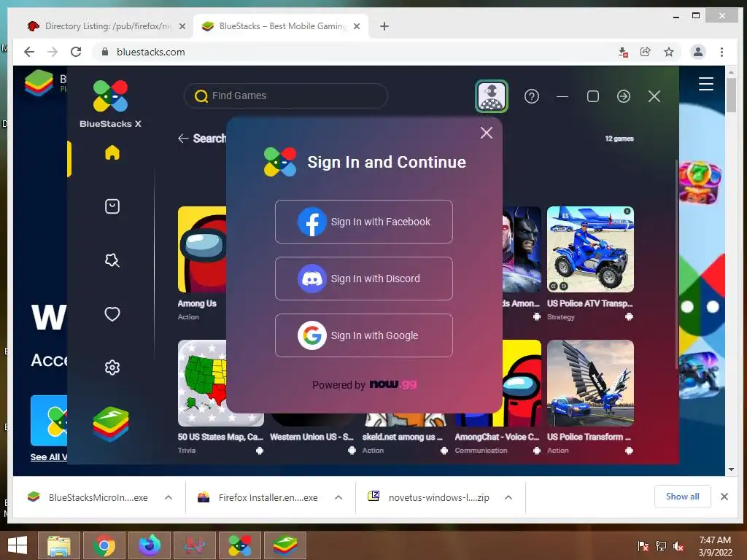This screenshot has height=560, width=747.
Task: Open Chrome from the taskbar
Action: [104, 545]
